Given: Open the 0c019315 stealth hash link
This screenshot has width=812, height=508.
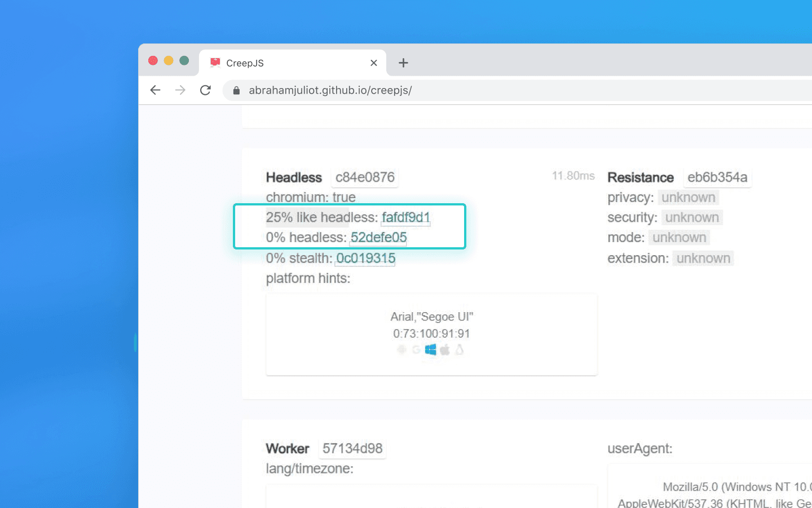Looking at the screenshot, I should (365, 258).
